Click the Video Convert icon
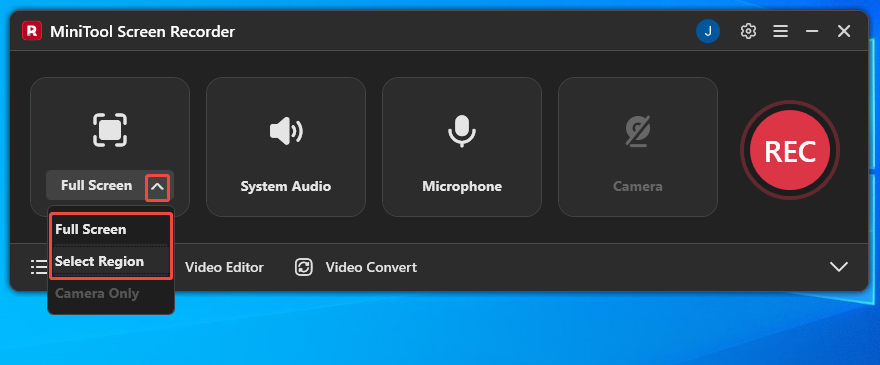Screen dimensions: 880x365 (x=304, y=267)
